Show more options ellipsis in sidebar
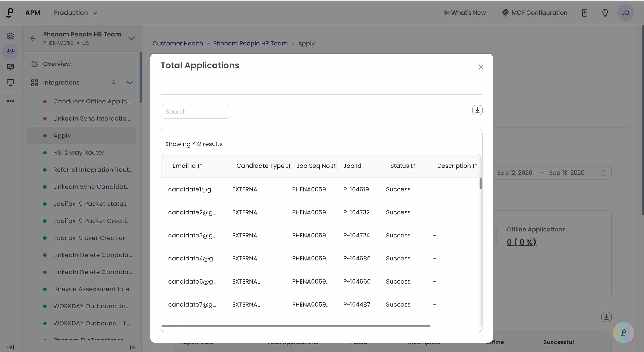The image size is (644, 352). (x=10, y=101)
